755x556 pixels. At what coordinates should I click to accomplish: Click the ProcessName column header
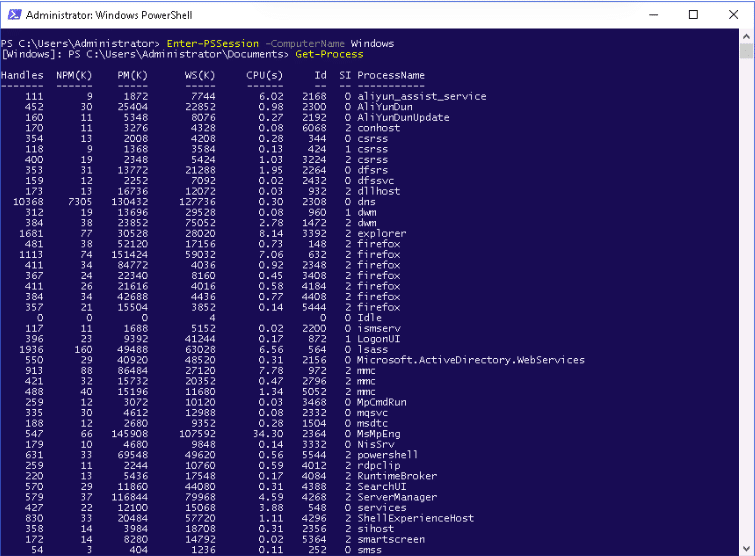(x=391, y=75)
